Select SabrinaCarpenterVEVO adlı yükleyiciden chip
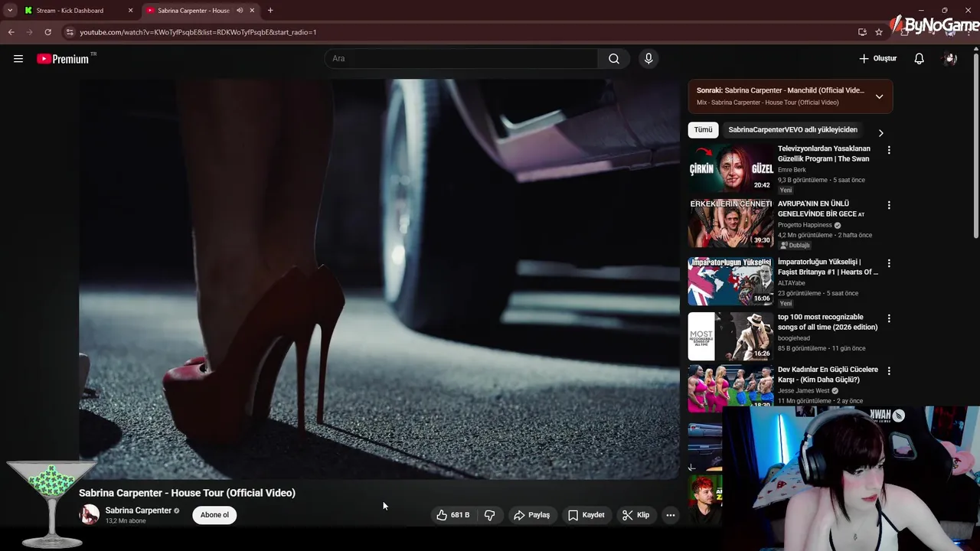980x551 pixels. tap(792, 130)
